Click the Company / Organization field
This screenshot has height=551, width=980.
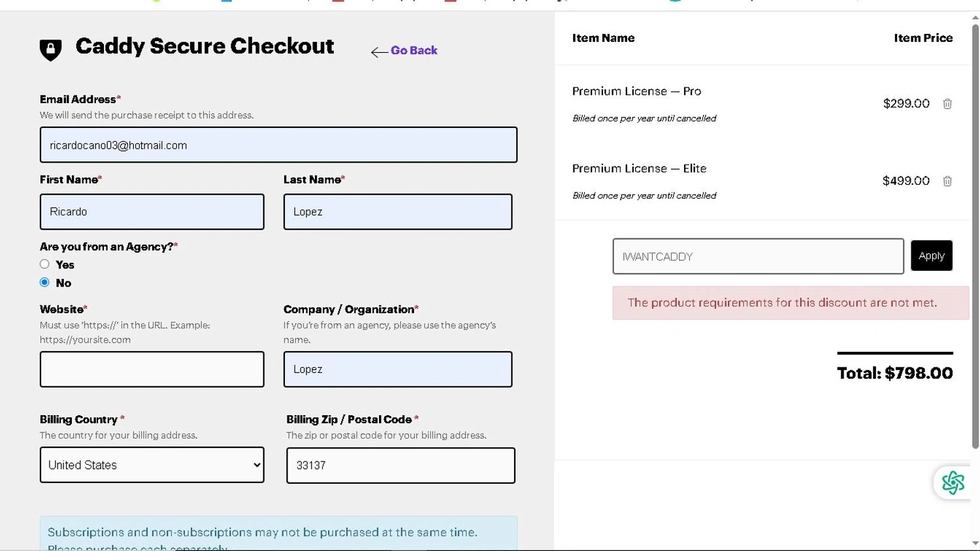coord(398,370)
